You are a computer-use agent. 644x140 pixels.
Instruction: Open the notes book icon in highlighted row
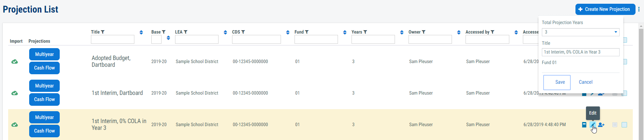click(x=584, y=125)
